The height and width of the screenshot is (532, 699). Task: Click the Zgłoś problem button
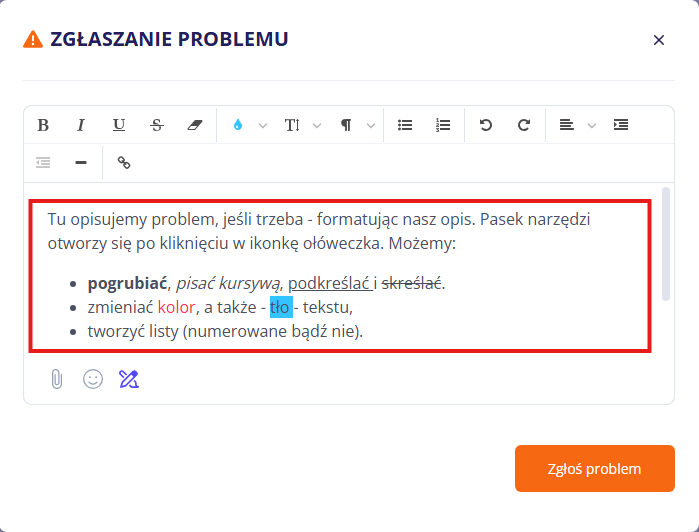point(595,468)
